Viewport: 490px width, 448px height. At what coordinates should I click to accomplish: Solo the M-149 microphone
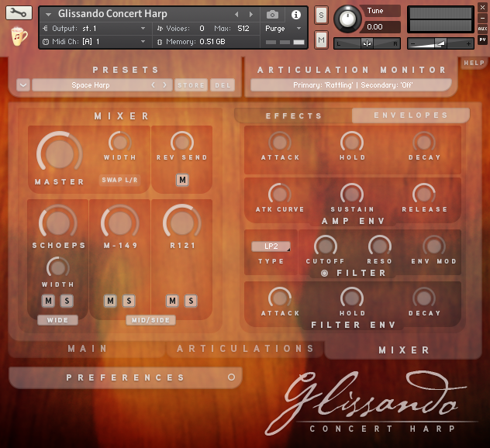[x=129, y=301]
